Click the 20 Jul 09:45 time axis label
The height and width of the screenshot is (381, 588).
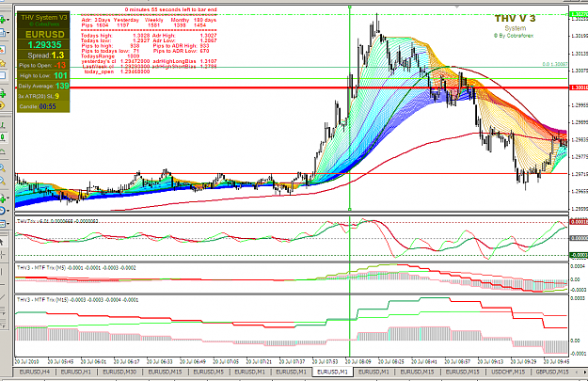click(x=557, y=362)
